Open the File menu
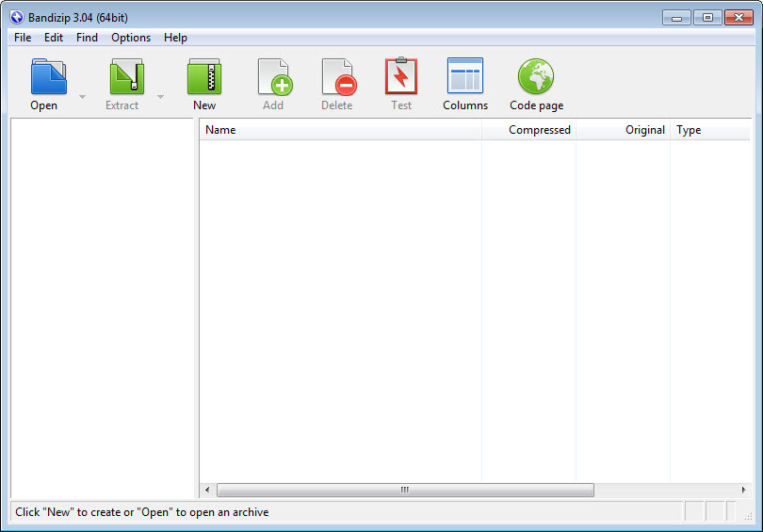 coord(23,38)
